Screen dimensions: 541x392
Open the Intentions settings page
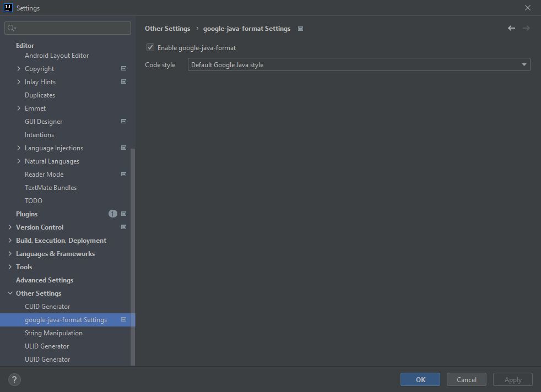tap(39, 135)
